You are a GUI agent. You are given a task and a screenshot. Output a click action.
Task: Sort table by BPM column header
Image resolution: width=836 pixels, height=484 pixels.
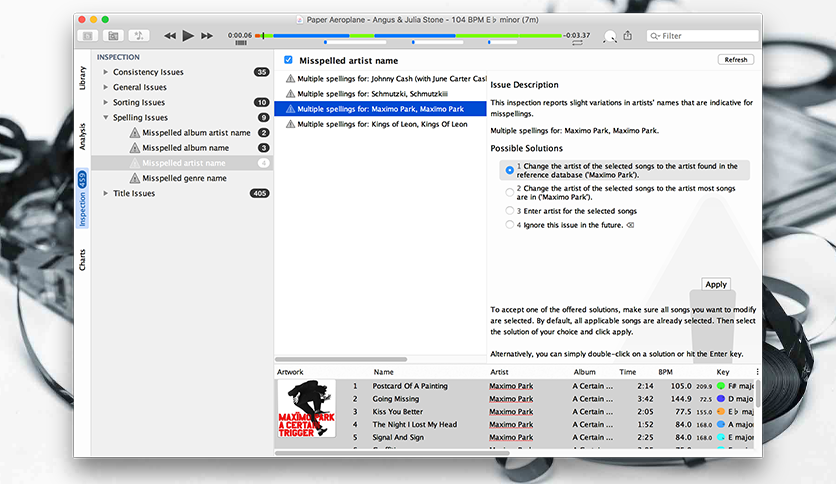[665, 372]
